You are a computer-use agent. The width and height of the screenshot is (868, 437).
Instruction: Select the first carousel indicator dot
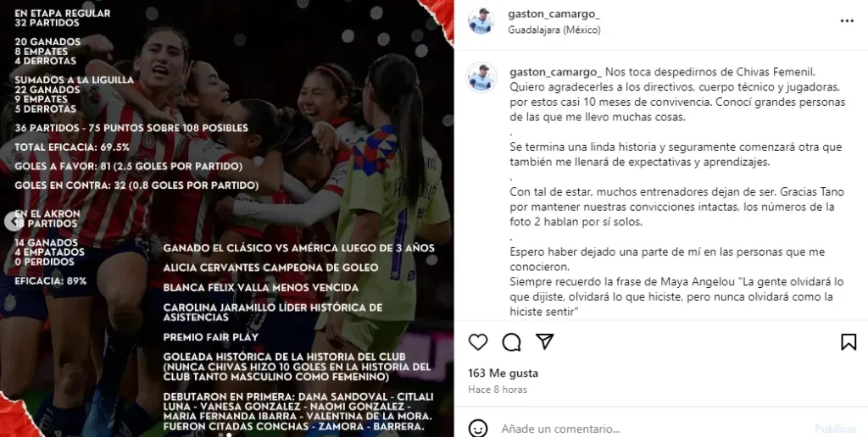tap(220, 434)
